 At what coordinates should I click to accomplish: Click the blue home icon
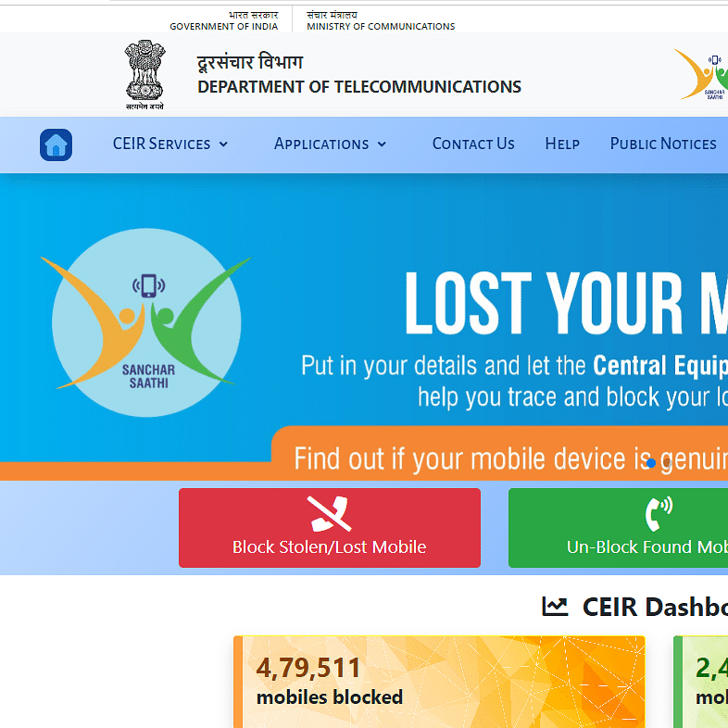coord(56,144)
